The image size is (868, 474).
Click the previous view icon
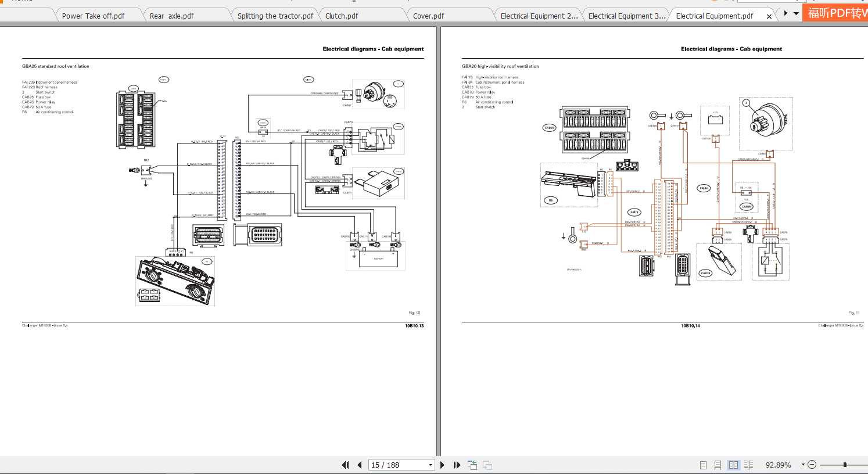[x=472, y=465]
